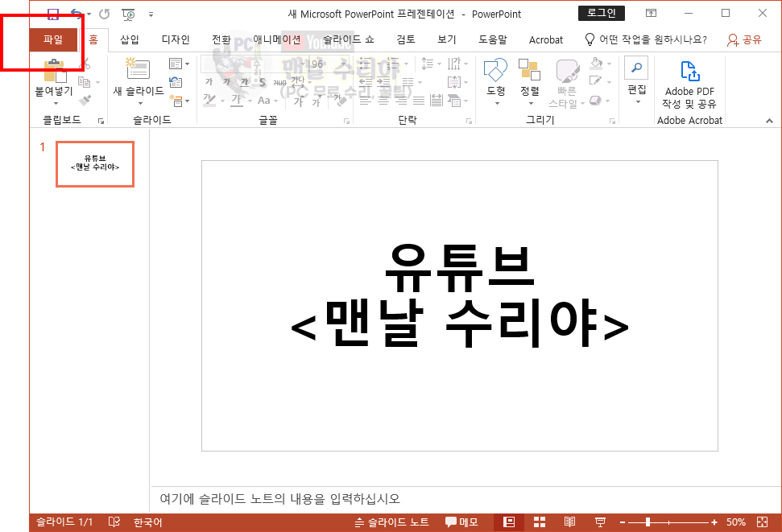782x532 pixels.
Task: Click the spell check book icon in the status bar
Action: coord(114,522)
